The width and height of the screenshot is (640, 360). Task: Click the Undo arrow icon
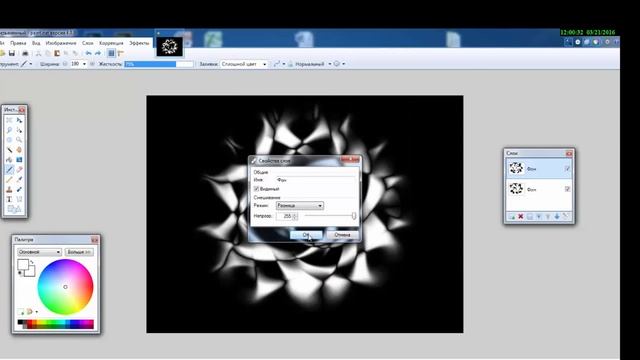pos(89,53)
